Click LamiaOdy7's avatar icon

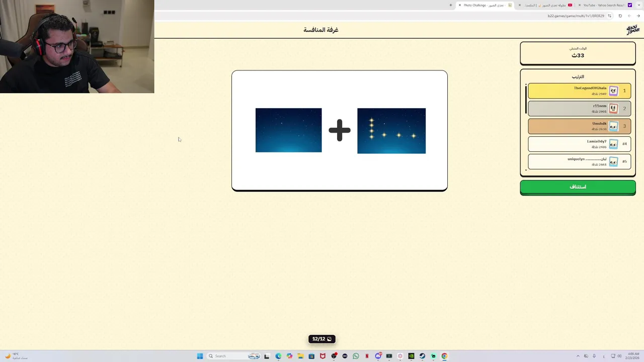(613, 144)
